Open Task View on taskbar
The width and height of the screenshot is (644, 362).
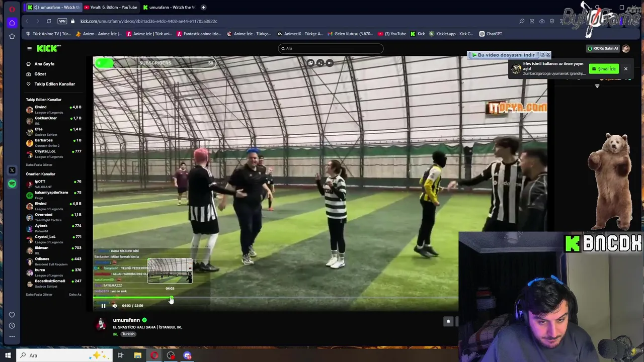121,355
